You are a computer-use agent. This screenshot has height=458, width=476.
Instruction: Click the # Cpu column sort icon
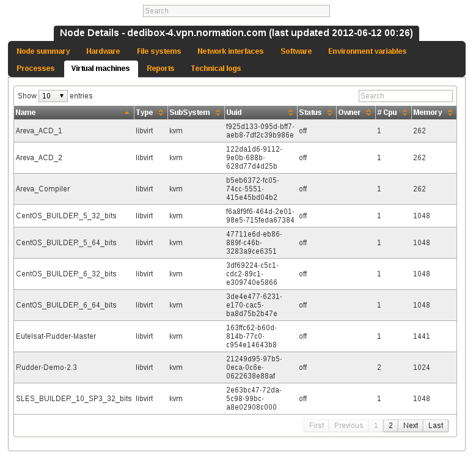tap(405, 113)
